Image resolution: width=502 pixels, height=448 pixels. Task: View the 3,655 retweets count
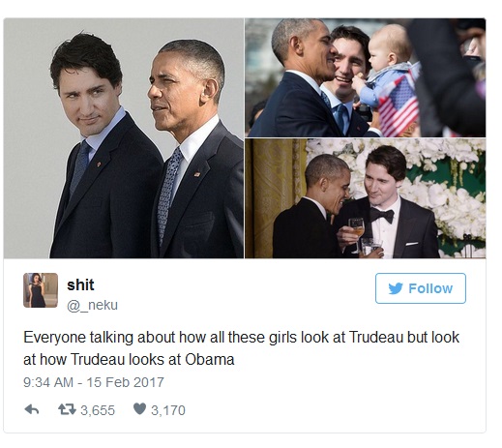tap(98, 410)
